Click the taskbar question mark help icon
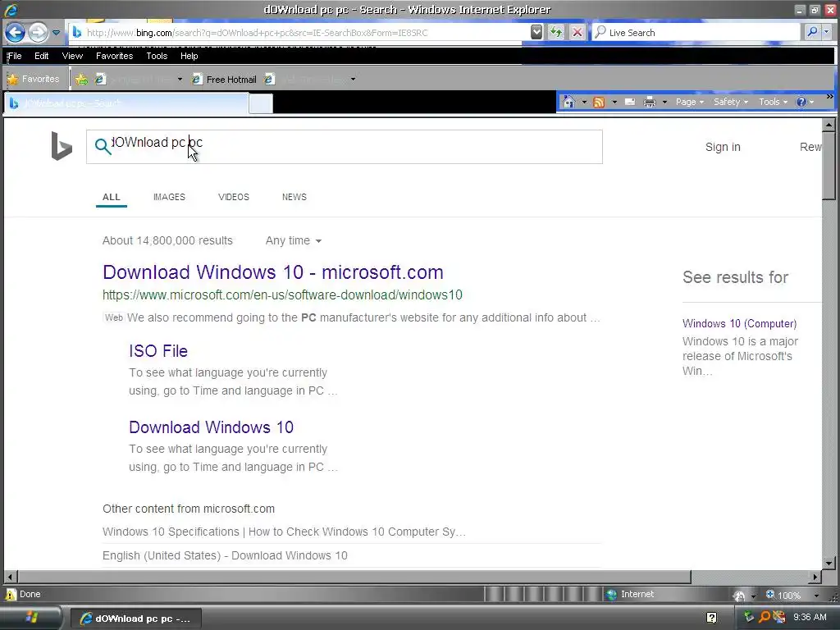 click(711, 618)
